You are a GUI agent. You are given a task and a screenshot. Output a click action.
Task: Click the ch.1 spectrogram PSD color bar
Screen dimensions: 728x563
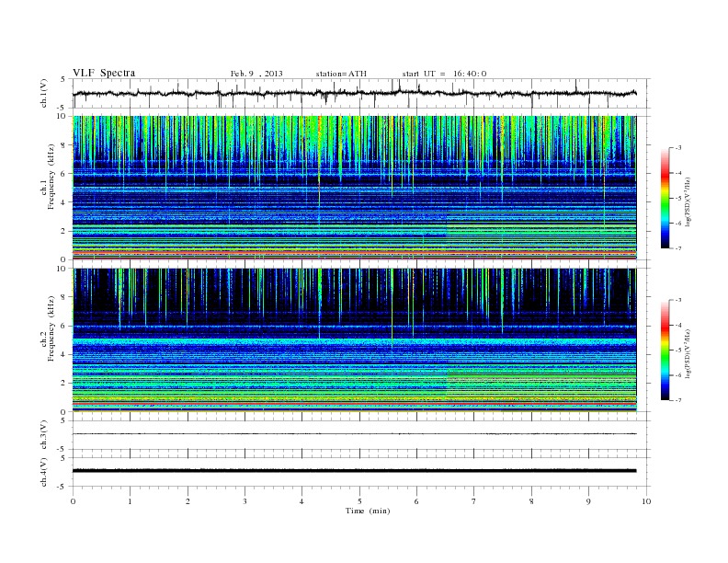[665, 199]
